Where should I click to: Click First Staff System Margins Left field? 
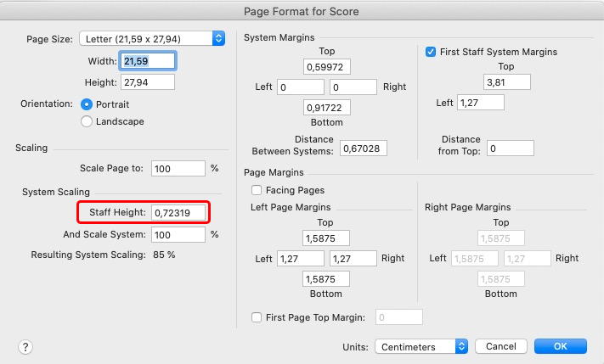coord(480,103)
